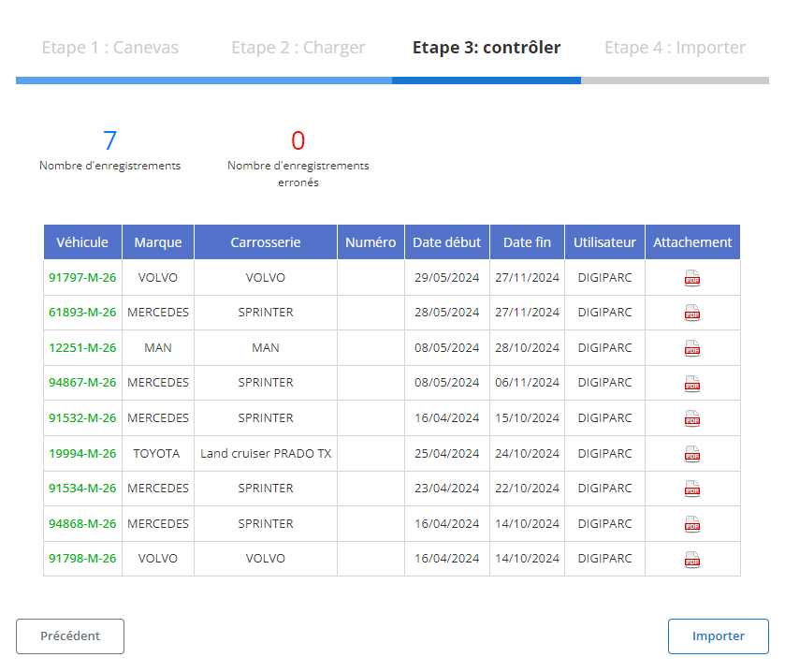The height and width of the screenshot is (672, 785).
Task: Open PDF attachment for vehicle 91797-M-26
Action: click(691, 278)
